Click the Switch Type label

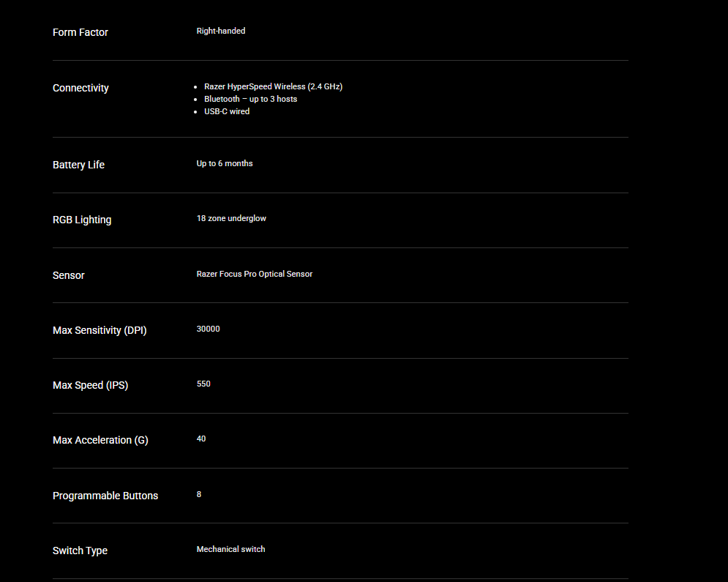coord(80,551)
